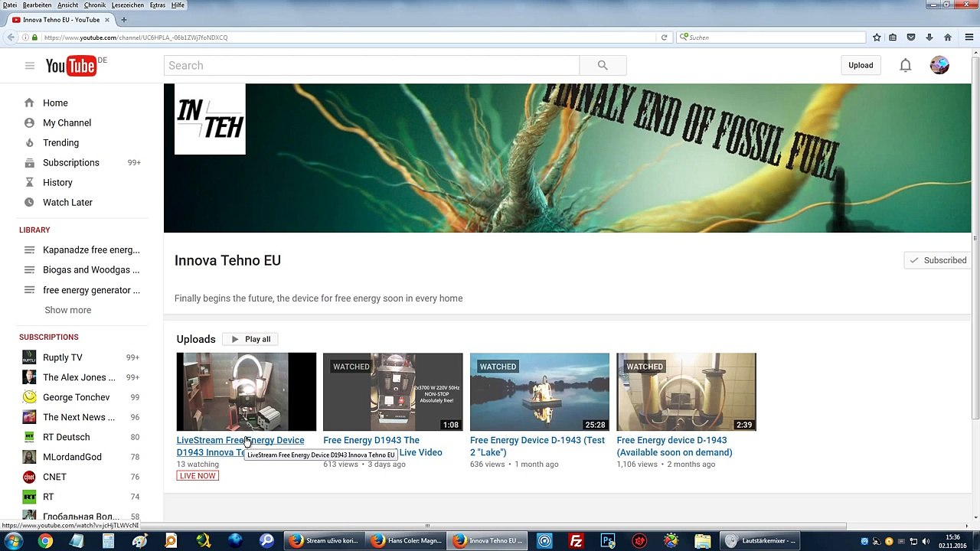This screenshot has width=980, height=551.
Task: Open the Hilfe menu
Action: 178,5
